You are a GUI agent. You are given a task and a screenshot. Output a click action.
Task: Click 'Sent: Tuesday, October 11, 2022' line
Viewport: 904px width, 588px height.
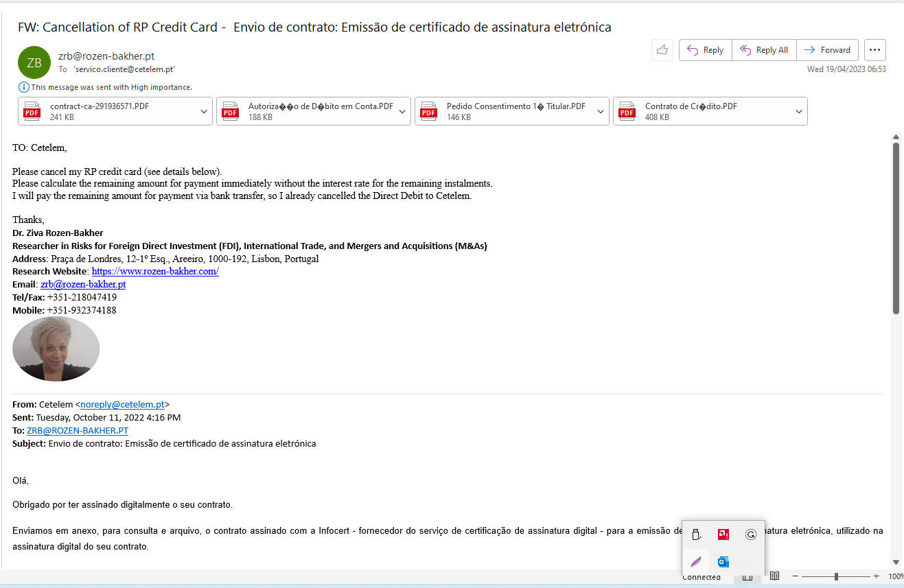click(x=97, y=417)
